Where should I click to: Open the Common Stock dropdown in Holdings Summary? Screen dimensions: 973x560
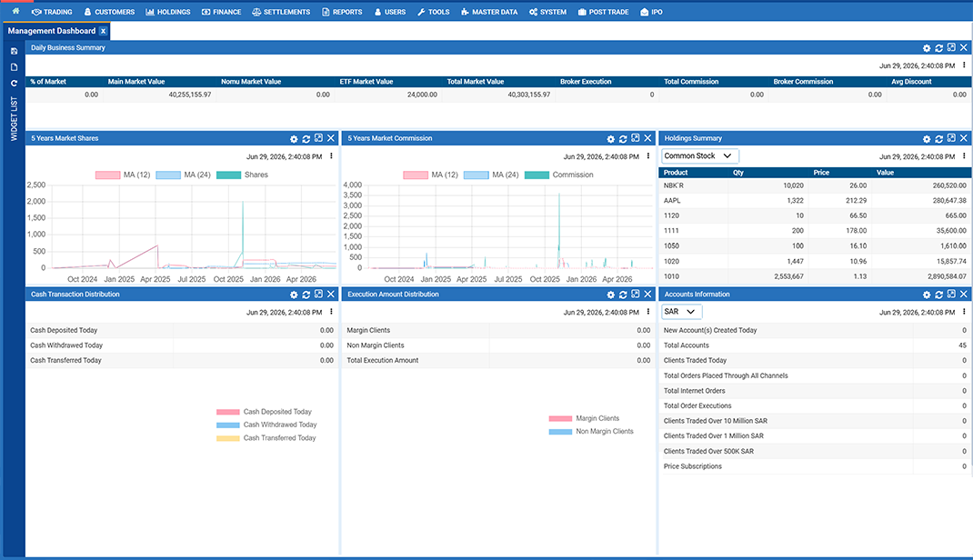point(699,156)
